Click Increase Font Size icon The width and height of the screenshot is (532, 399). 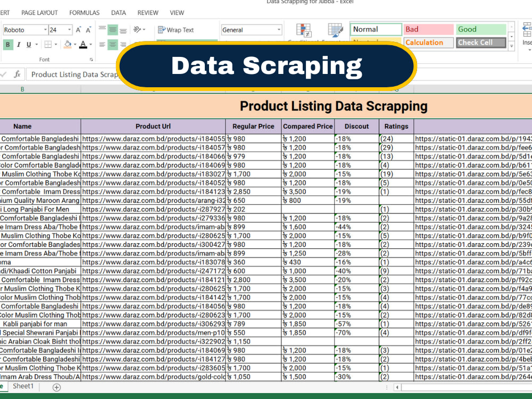[x=78, y=30]
